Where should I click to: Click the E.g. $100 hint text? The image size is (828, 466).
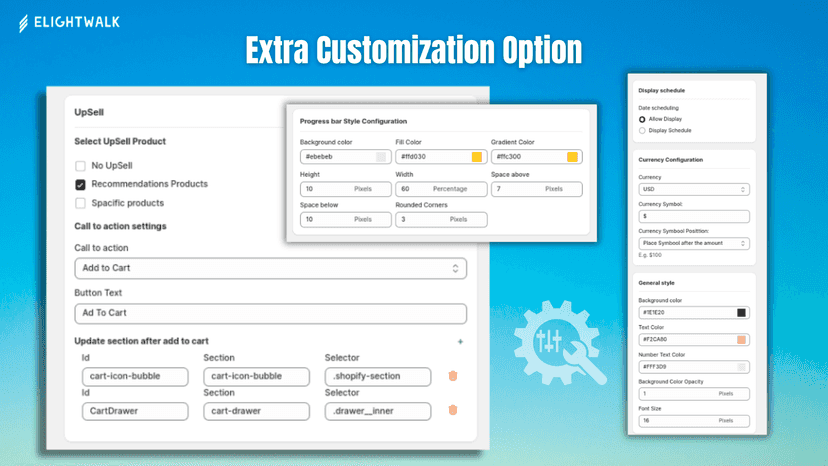point(650,255)
